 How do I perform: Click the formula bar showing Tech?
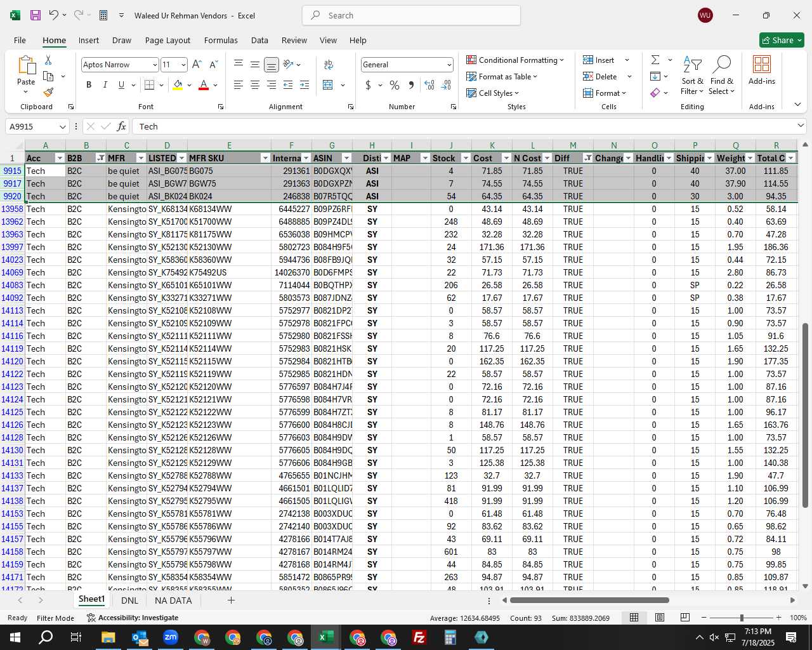468,126
